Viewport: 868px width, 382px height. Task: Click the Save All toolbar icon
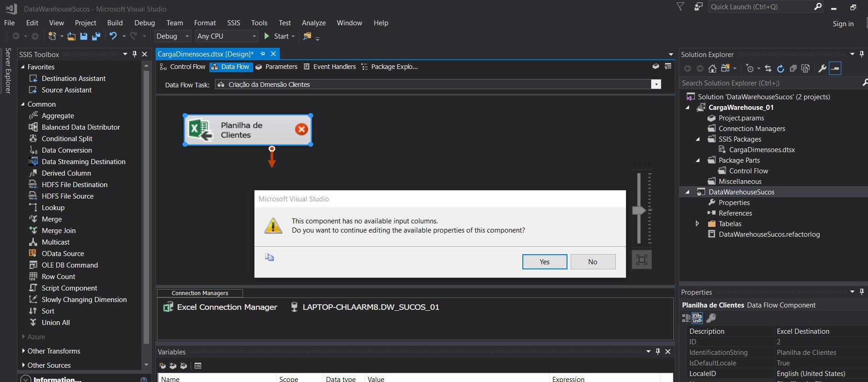[x=96, y=36]
